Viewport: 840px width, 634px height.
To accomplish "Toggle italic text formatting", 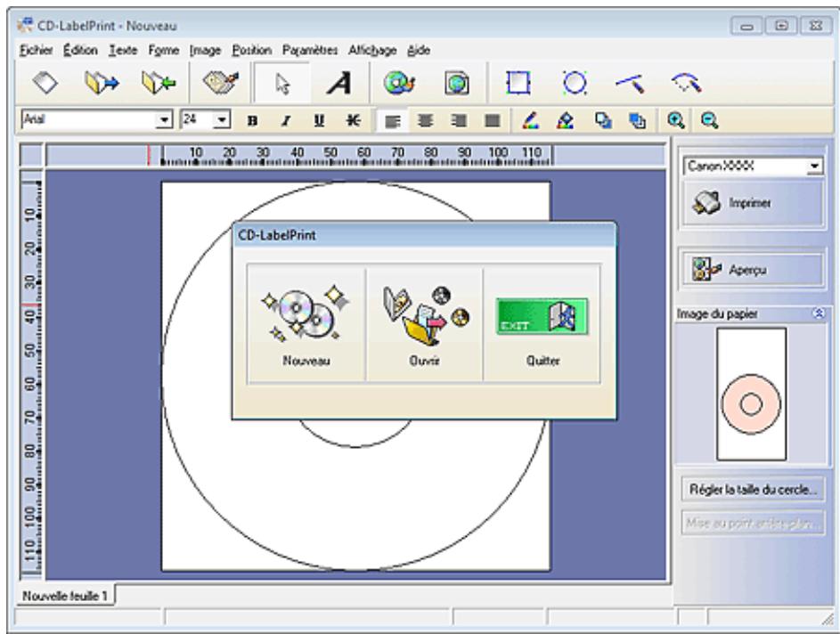I will click(x=286, y=121).
